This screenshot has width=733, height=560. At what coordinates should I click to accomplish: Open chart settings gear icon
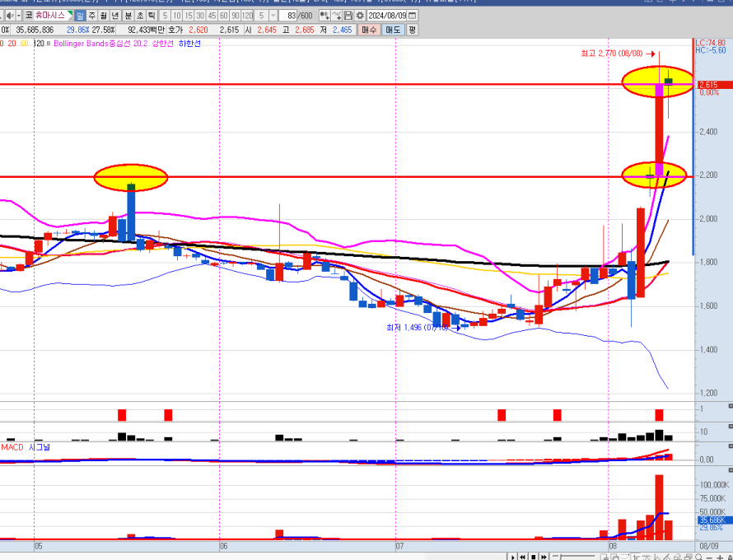(359, 16)
